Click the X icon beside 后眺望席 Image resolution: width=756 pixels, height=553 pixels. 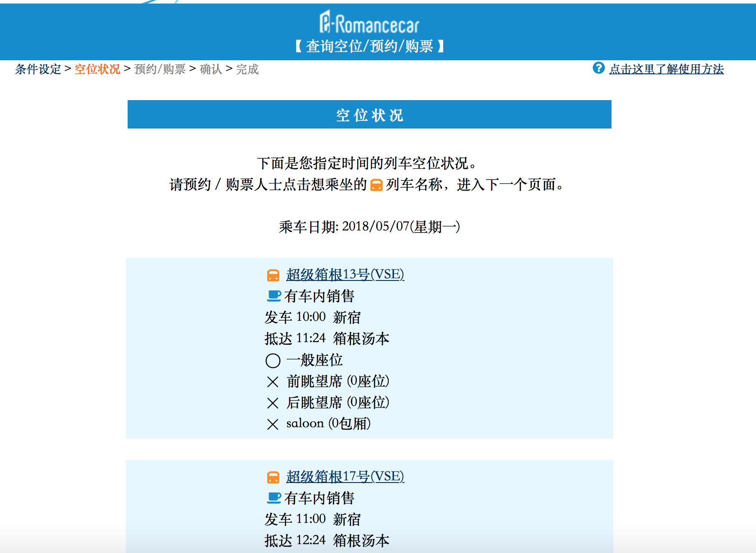click(273, 403)
